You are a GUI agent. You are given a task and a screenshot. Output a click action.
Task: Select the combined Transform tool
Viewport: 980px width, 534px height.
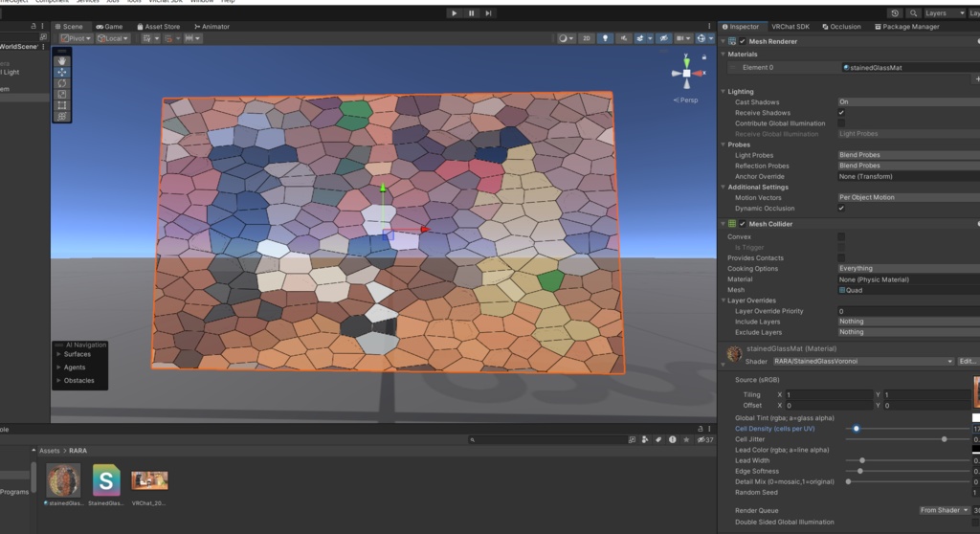click(62, 117)
